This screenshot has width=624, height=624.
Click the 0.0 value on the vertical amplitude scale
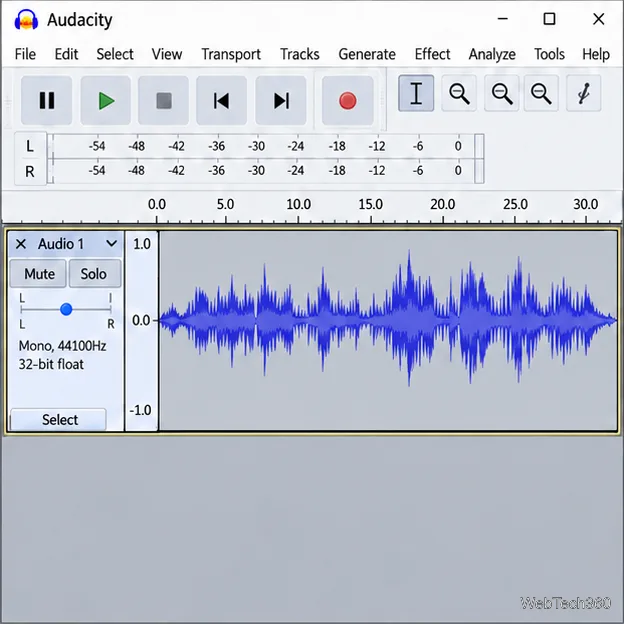(x=141, y=320)
